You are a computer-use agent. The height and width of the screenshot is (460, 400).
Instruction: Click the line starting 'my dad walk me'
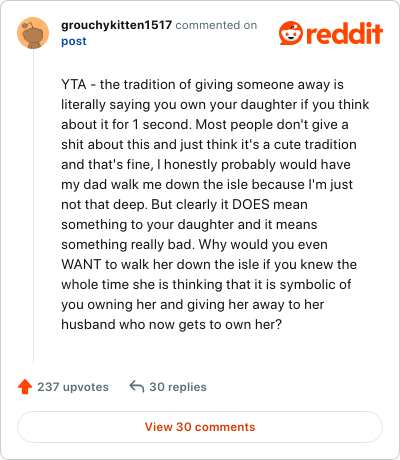pyautogui.click(x=207, y=185)
